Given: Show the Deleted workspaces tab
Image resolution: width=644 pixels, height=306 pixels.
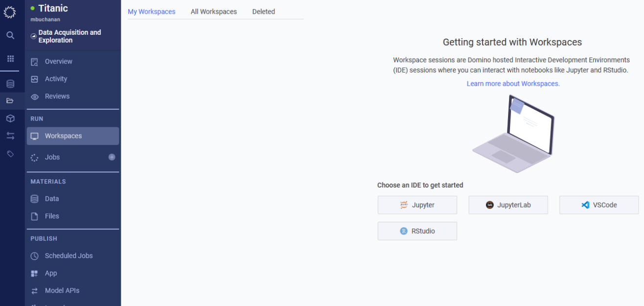Looking at the screenshot, I should 264,12.
